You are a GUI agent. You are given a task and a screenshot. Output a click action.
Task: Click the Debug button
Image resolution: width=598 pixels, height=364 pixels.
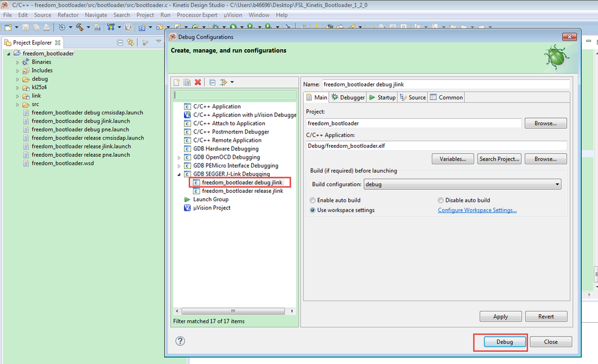pos(505,342)
